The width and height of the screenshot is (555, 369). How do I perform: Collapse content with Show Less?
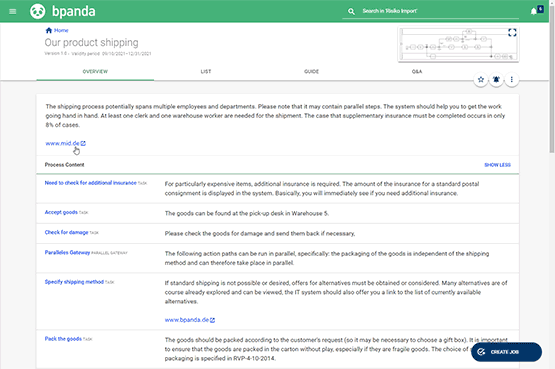point(497,165)
